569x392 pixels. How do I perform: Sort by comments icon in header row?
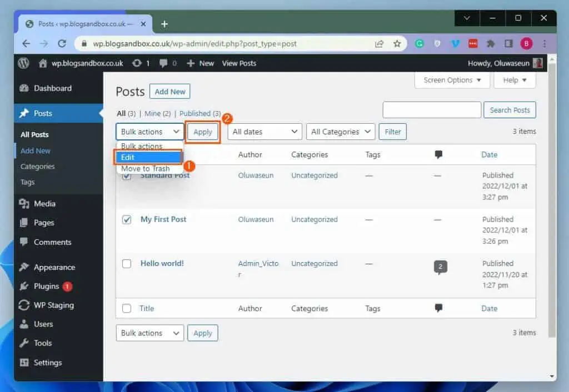(x=438, y=154)
